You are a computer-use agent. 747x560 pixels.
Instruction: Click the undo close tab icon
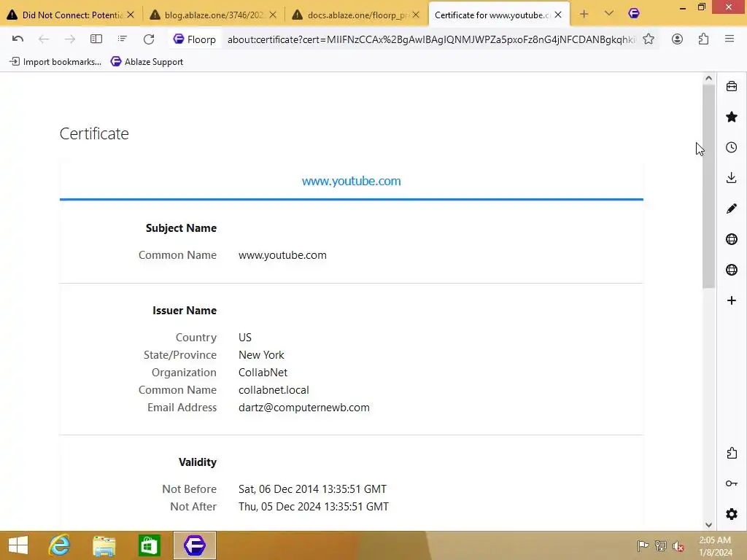click(18, 39)
